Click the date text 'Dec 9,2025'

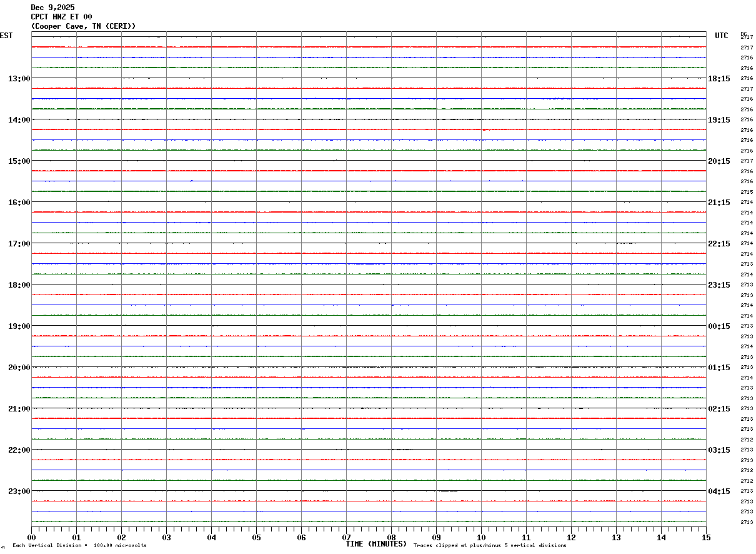[52, 8]
